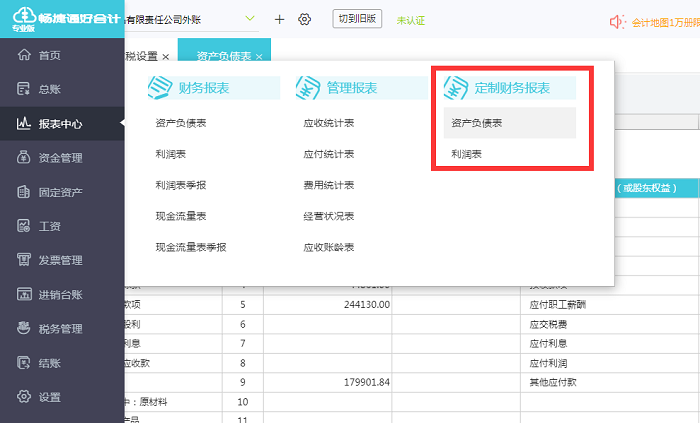Switch to the 税设置 tab
This screenshot has height=423, width=700.
(142, 56)
